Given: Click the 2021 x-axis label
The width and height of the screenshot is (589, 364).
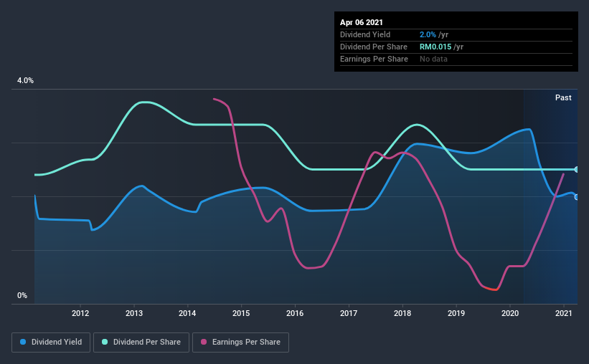Looking at the screenshot, I should pyautogui.click(x=564, y=313).
